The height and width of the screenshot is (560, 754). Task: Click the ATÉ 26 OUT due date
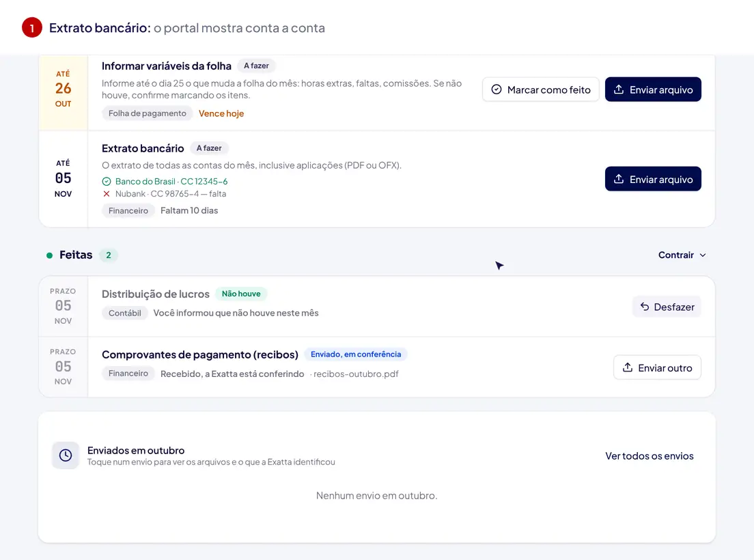[x=63, y=89]
